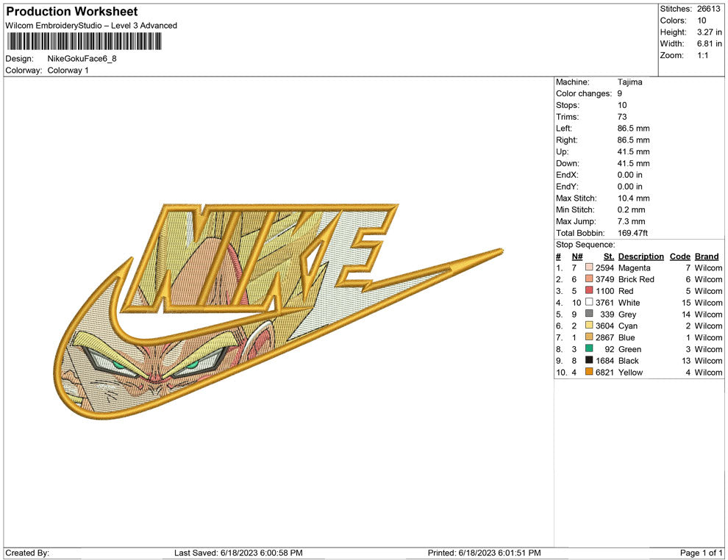This screenshot has height=560, width=728.
Task: Click the 'Magenta' description text
Action: click(634, 268)
